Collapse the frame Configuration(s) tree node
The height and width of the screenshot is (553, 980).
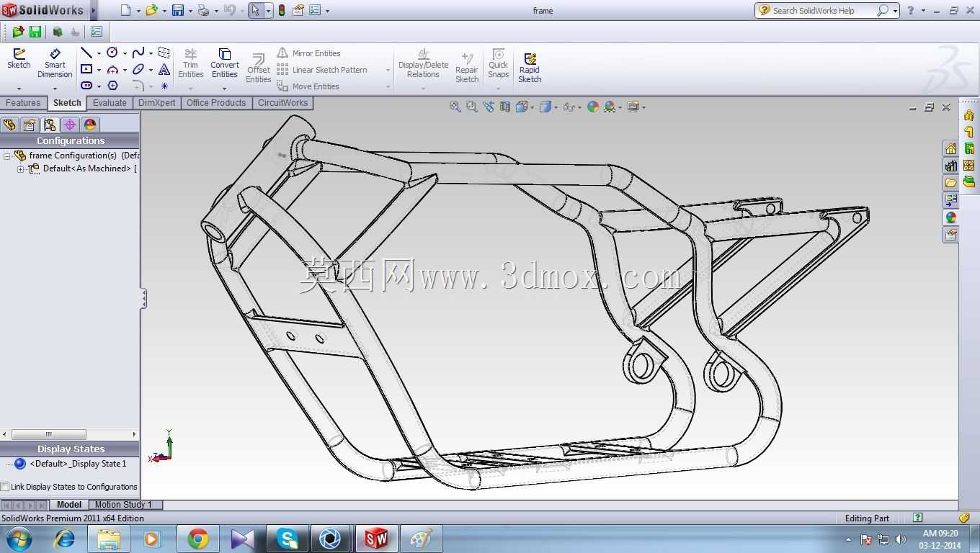tap(6, 156)
